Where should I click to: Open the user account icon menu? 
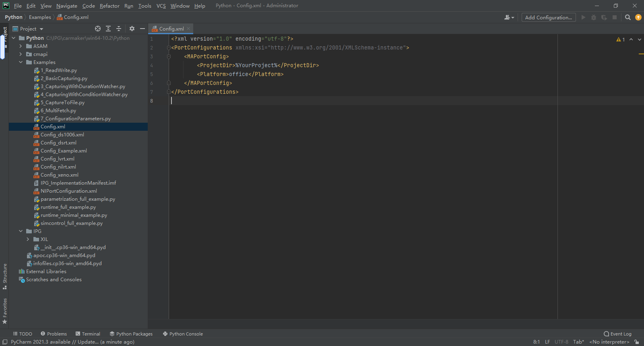(509, 17)
